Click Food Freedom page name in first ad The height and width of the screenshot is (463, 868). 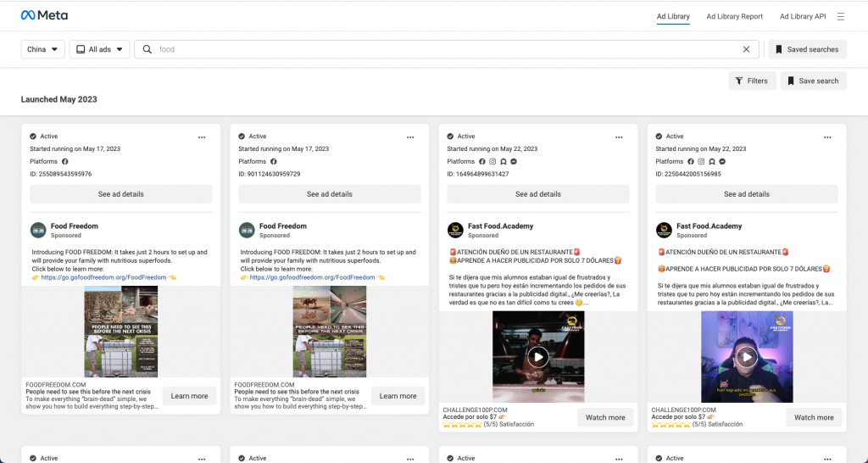[x=75, y=226]
